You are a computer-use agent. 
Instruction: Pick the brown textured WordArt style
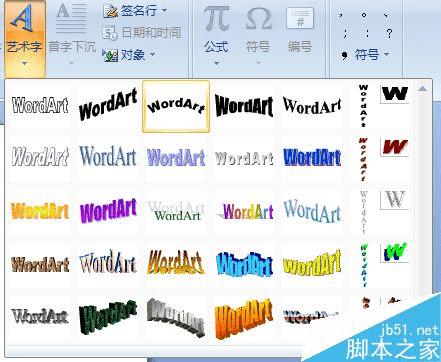[x=40, y=265]
